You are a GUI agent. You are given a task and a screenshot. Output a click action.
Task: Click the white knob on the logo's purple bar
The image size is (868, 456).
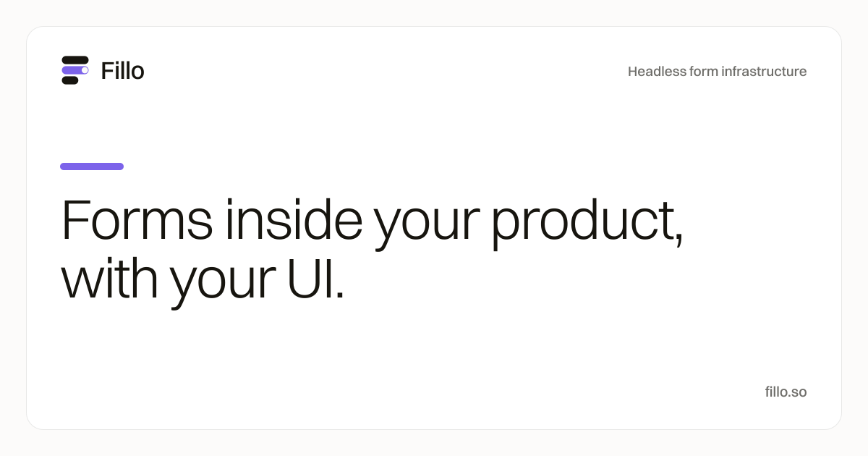(x=85, y=70)
